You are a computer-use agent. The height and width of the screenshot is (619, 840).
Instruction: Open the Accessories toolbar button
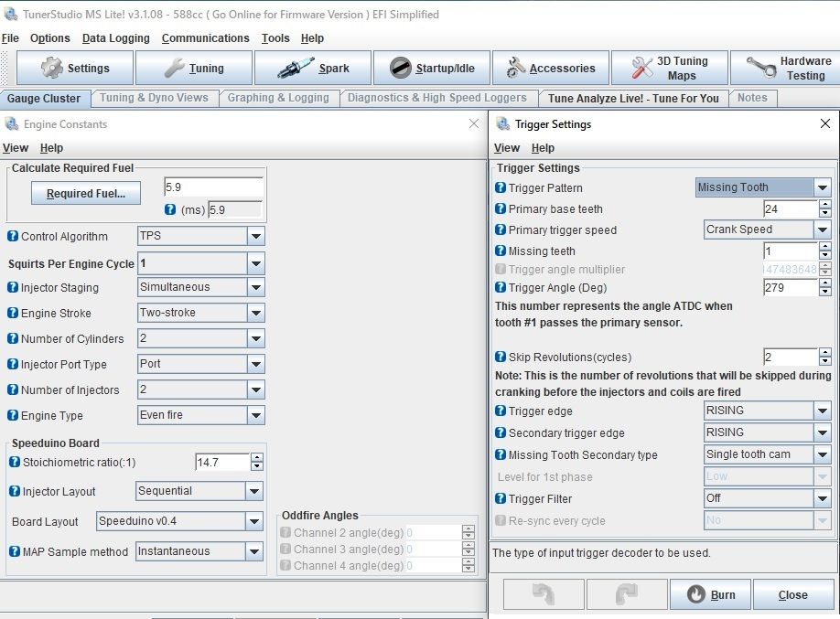tap(551, 69)
